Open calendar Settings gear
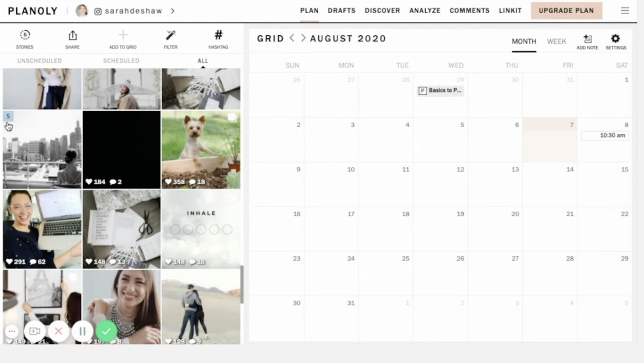This screenshot has width=644, height=363. tap(615, 39)
